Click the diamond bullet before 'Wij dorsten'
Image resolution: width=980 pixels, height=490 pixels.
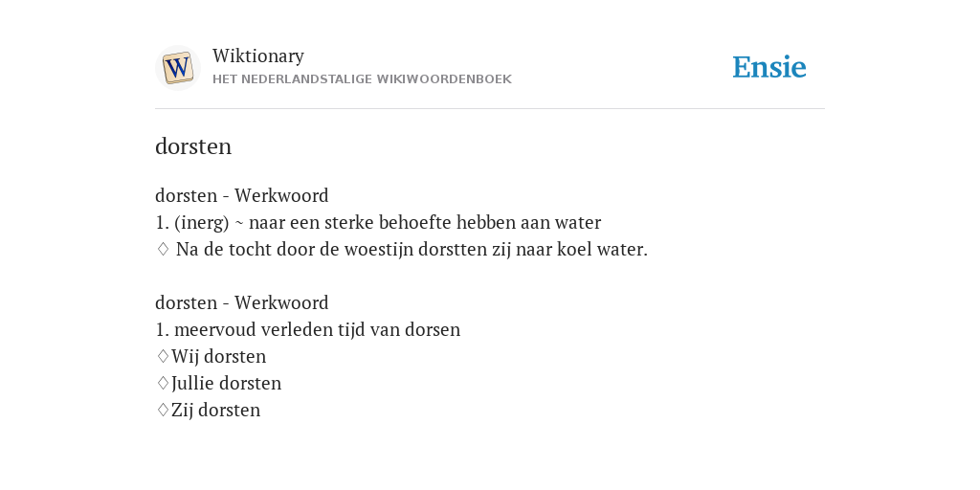pos(163,356)
